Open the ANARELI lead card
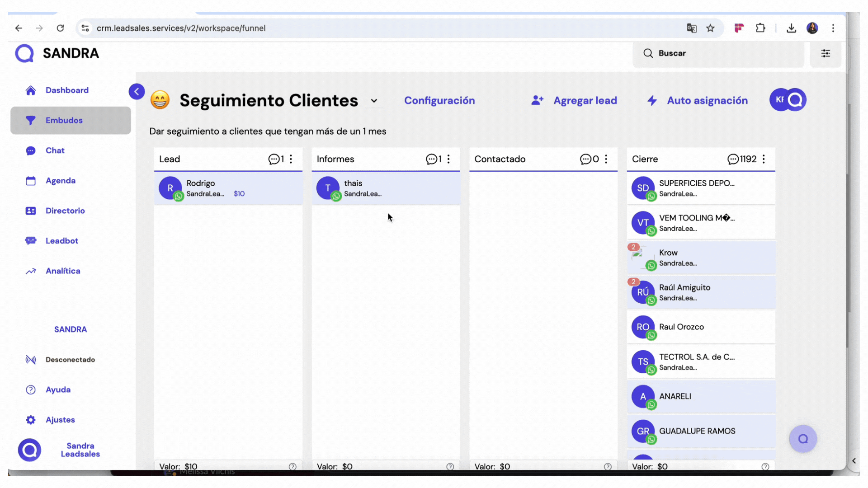 click(x=701, y=397)
